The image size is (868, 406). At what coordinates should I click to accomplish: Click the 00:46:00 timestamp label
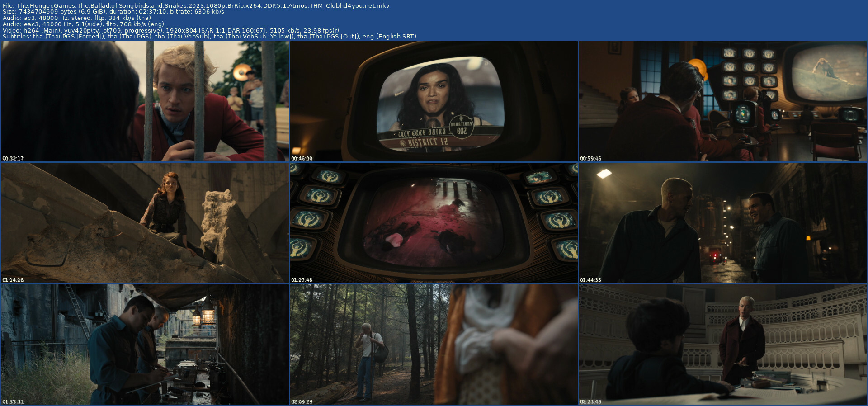pos(302,158)
